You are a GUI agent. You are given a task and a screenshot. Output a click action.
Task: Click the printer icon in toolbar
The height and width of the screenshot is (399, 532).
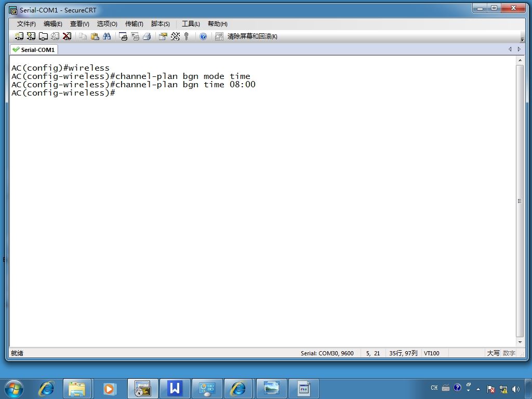[147, 36]
